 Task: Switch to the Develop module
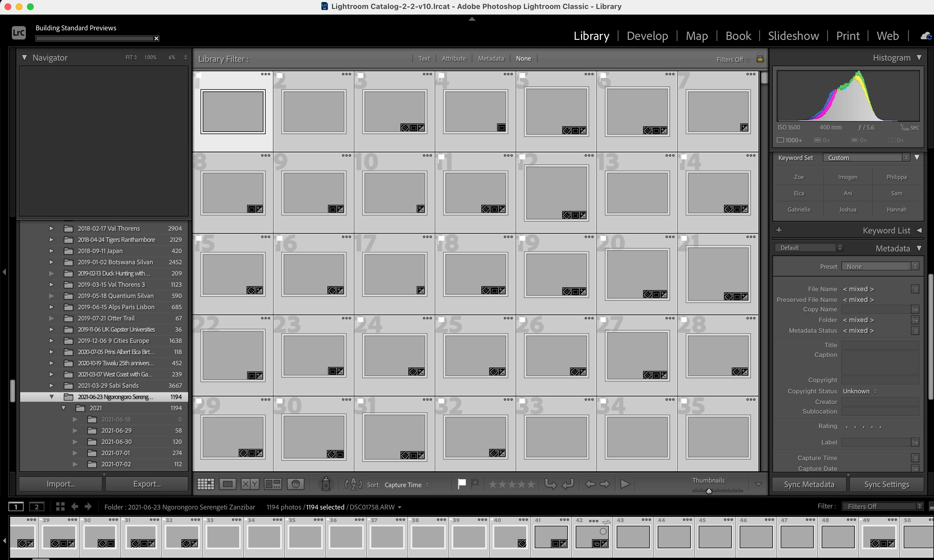[x=647, y=36]
